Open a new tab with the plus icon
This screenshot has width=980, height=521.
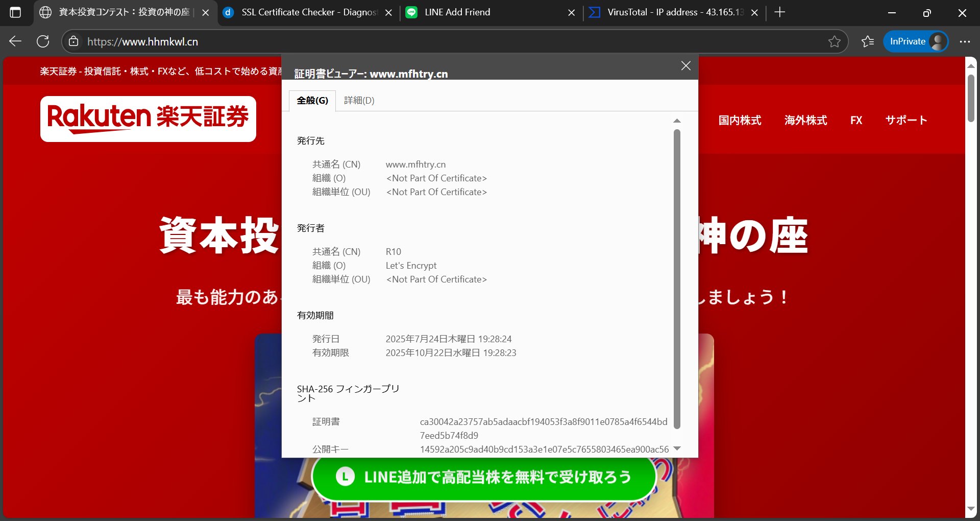point(779,12)
